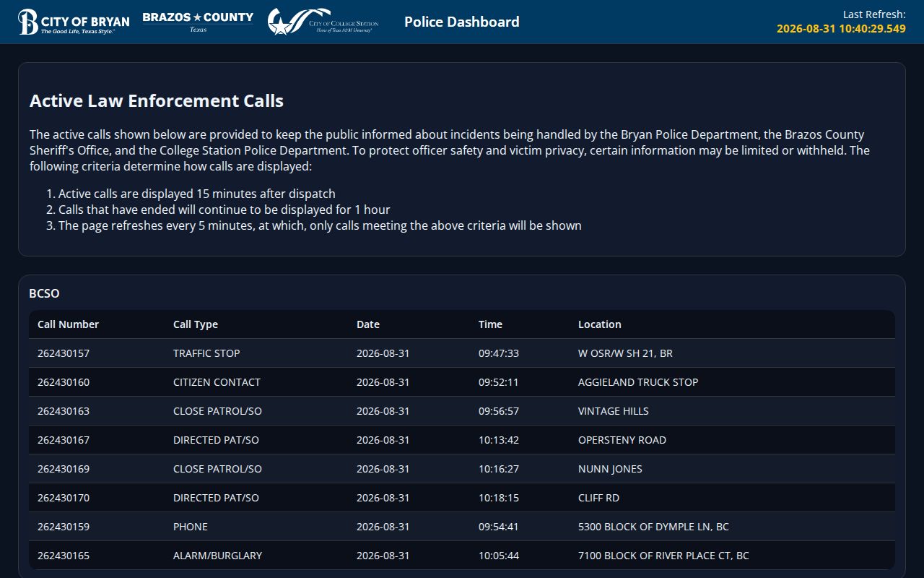Click location AGGIELAND TRUCK STOP
This screenshot has height=578, width=924.
(x=638, y=382)
